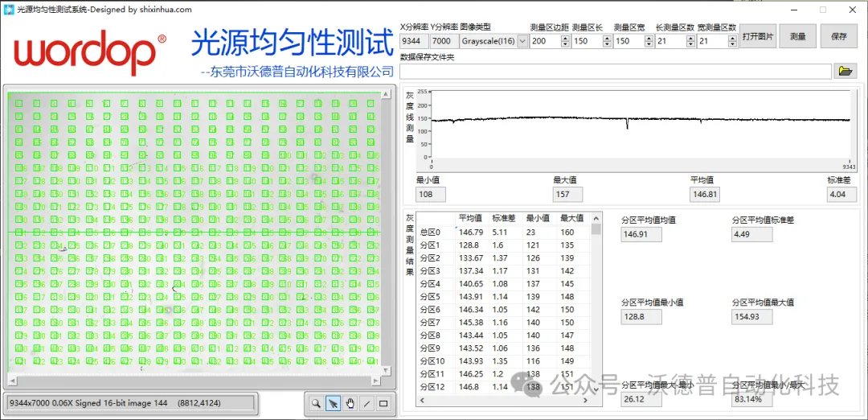868x420 pixels.
Task: Open the image type dropdown
Action: pos(522,41)
